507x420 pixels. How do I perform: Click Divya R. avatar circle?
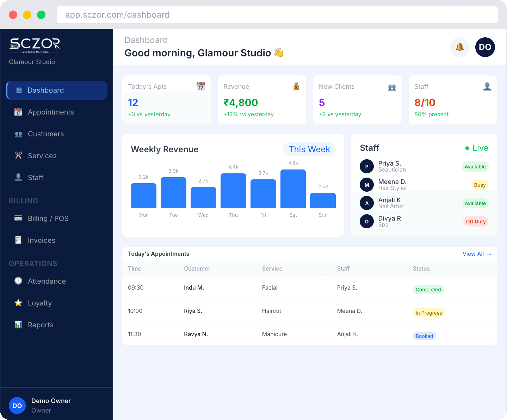(367, 221)
